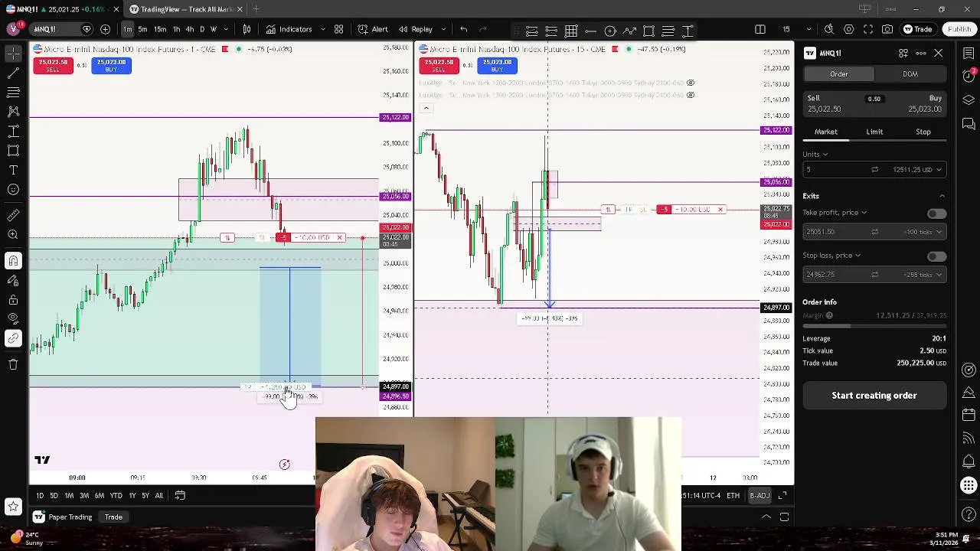The height and width of the screenshot is (551, 980).
Task: Open the Paper Trading panel
Action: [63, 517]
